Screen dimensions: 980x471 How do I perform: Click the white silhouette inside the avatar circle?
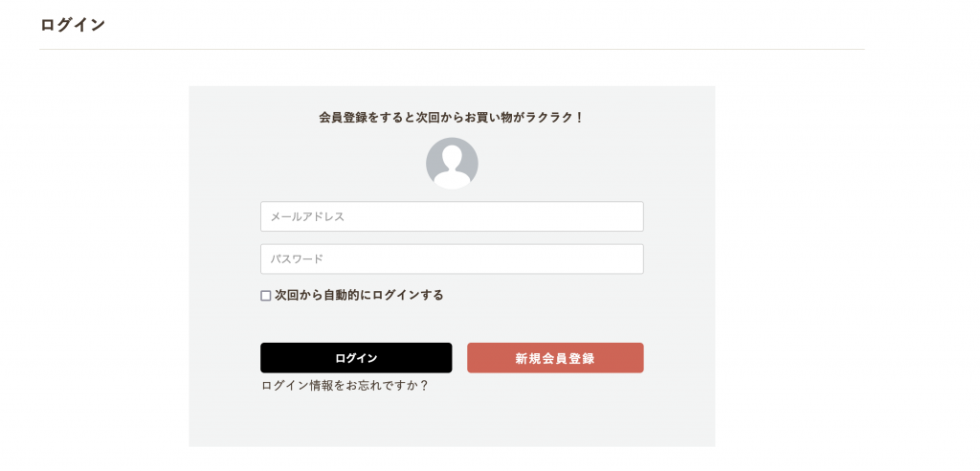click(452, 167)
